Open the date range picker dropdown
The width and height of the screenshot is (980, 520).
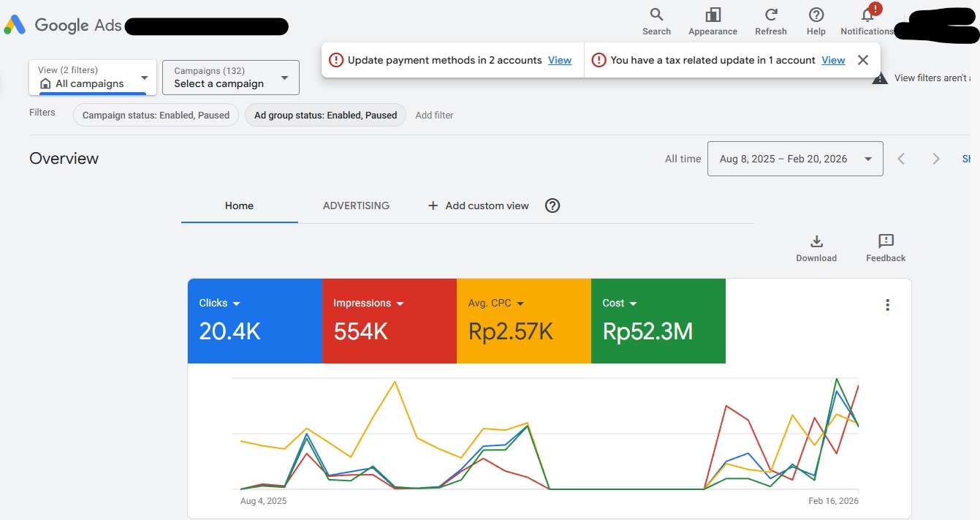click(x=867, y=159)
